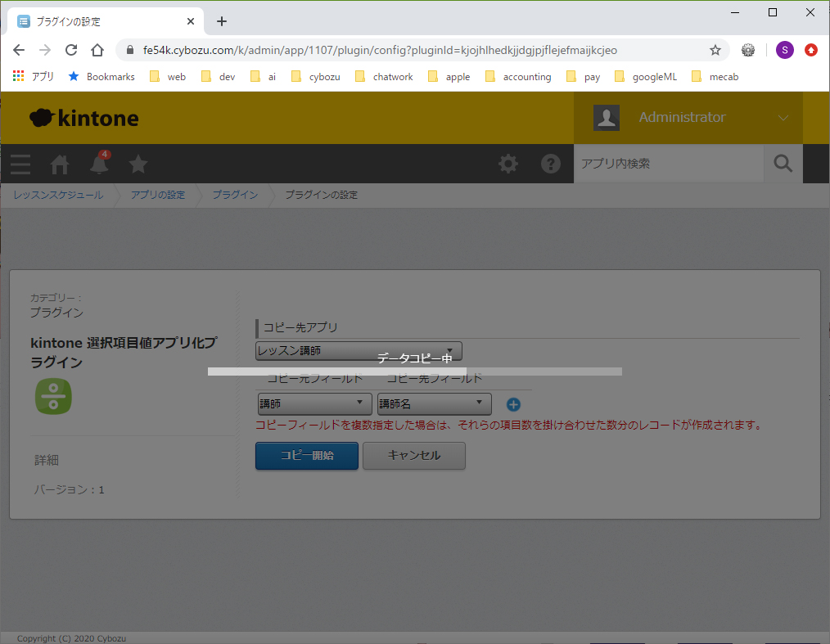830x644 pixels.
Task: Click the Administrator avatar image
Action: [606, 118]
